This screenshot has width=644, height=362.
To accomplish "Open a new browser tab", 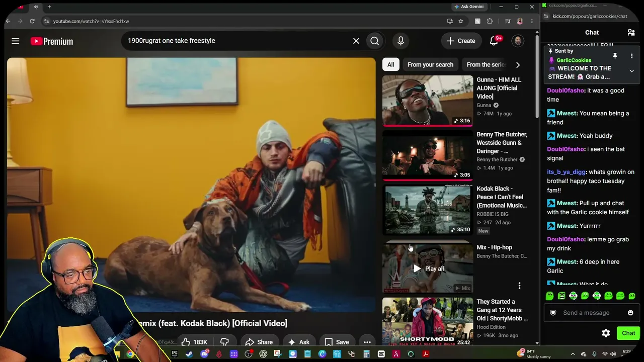I will [49, 7].
